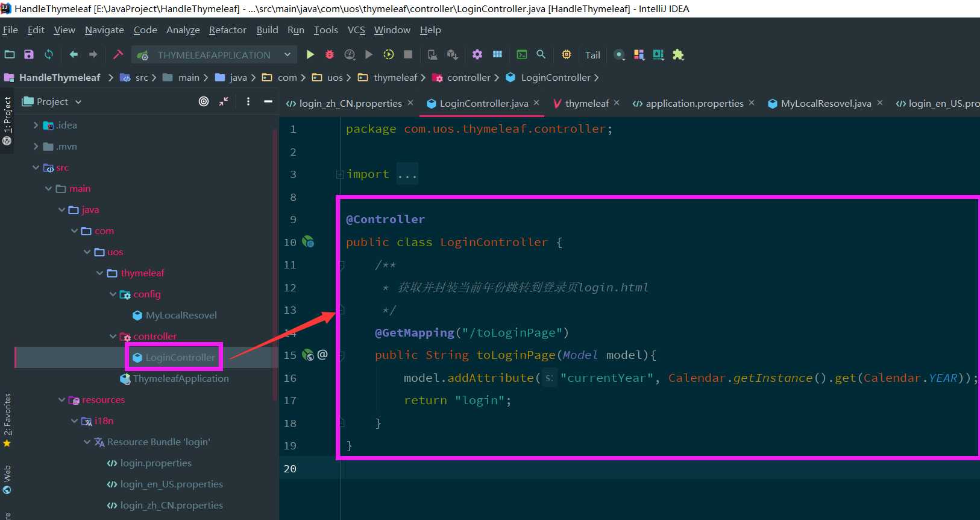Unfold the collapsed import block on line 3
Image resolution: width=980 pixels, height=520 pixels.
(340, 174)
